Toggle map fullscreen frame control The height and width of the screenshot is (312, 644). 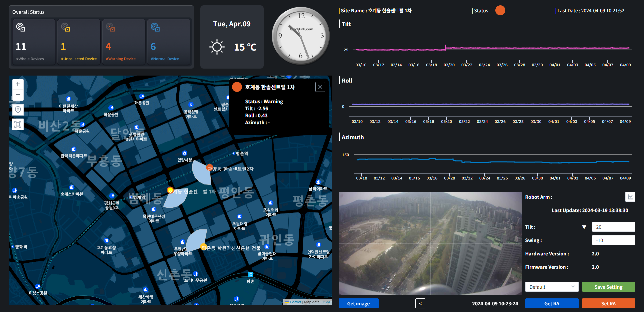(x=18, y=124)
